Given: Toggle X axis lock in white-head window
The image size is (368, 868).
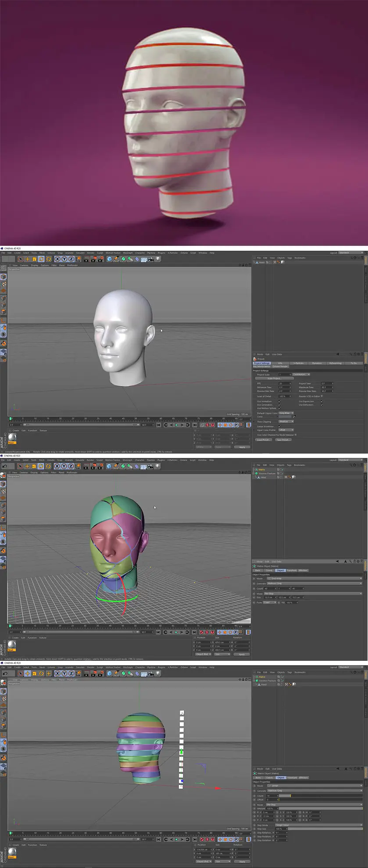Looking at the screenshot, I should tap(57, 259).
